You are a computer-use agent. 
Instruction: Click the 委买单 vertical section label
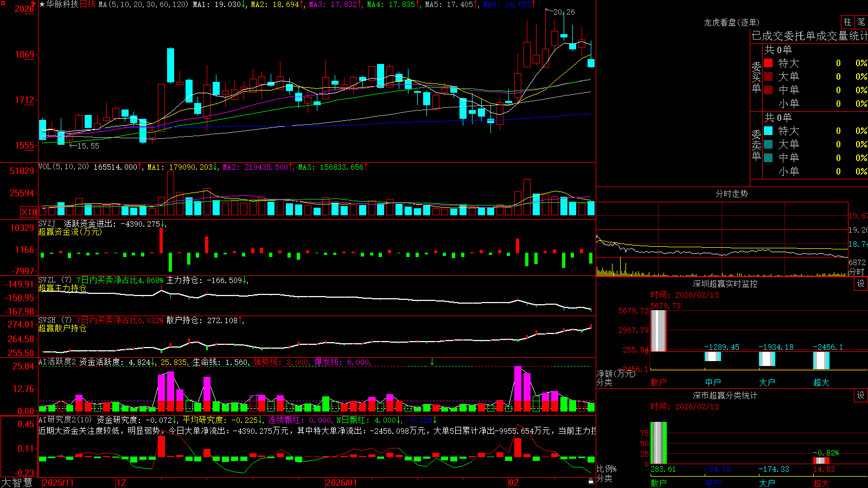click(756, 78)
